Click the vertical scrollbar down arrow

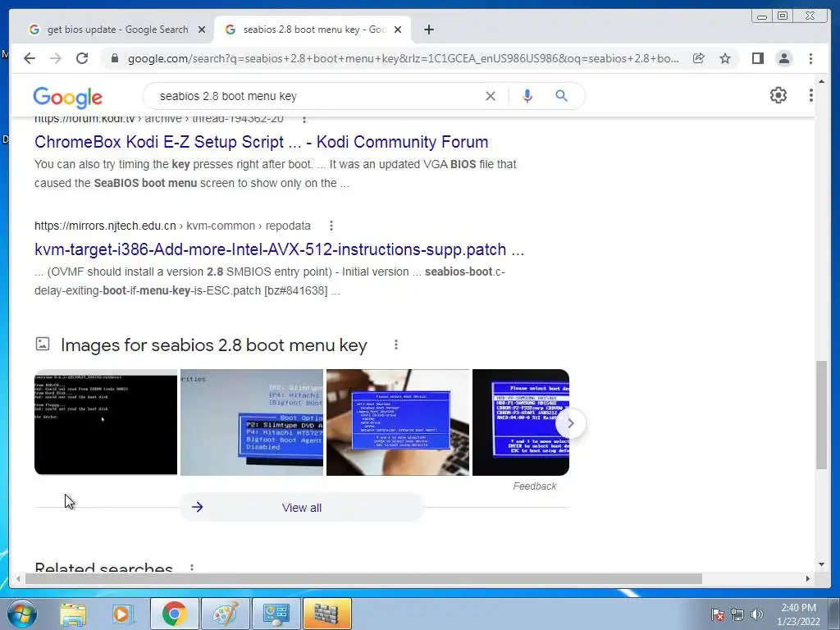click(x=821, y=564)
